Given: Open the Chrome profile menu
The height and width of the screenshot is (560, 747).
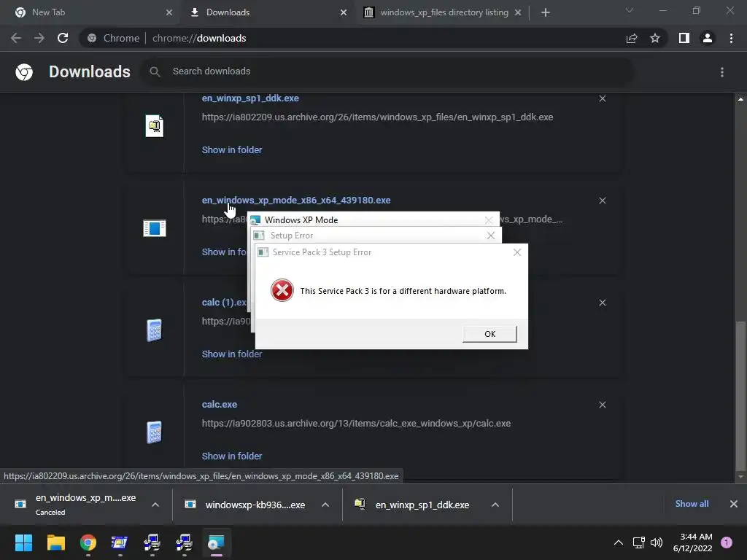Looking at the screenshot, I should point(708,38).
